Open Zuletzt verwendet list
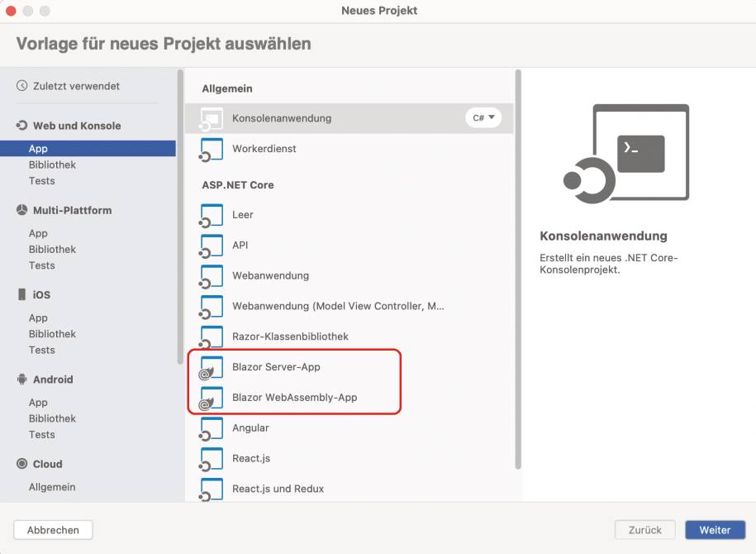Viewport: 756px width, 554px height. point(76,86)
